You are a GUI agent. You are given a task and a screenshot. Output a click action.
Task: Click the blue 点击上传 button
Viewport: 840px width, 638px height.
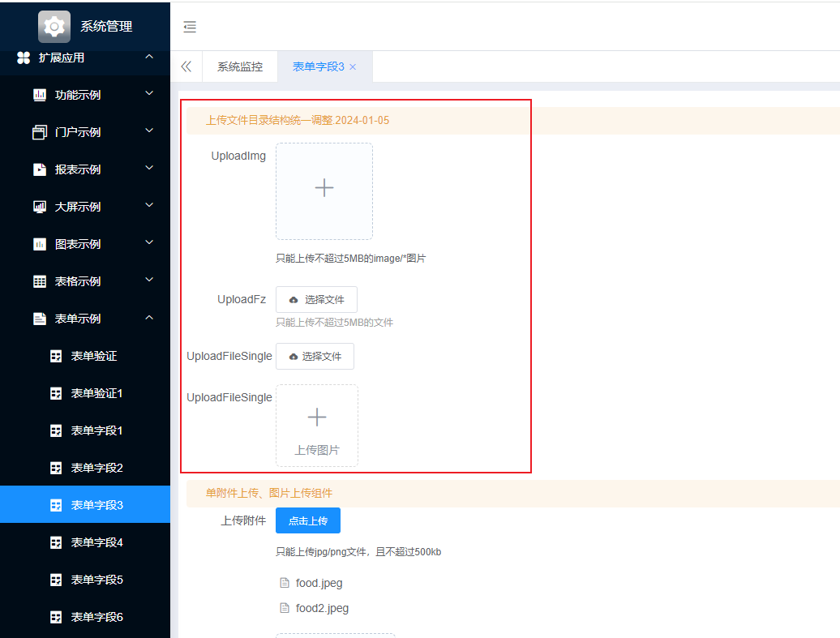(307, 520)
